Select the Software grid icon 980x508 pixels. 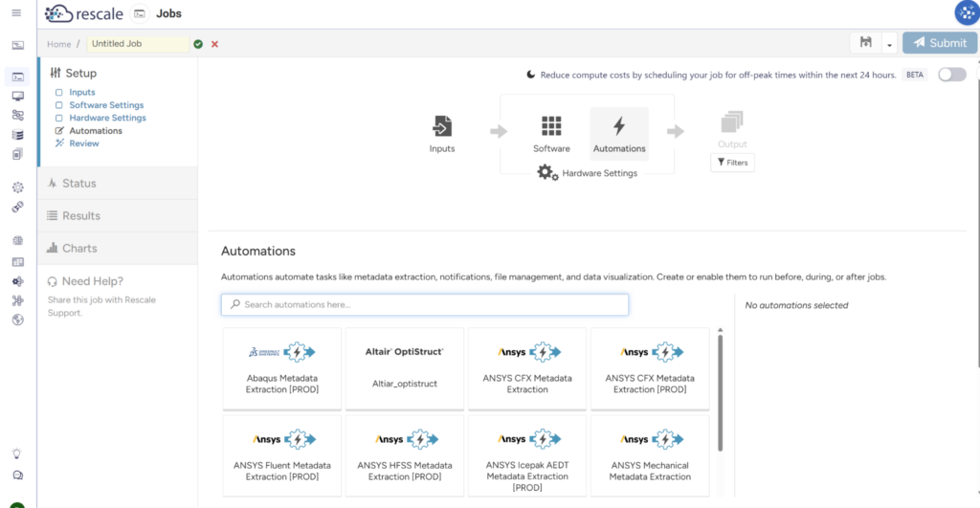pos(551,125)
